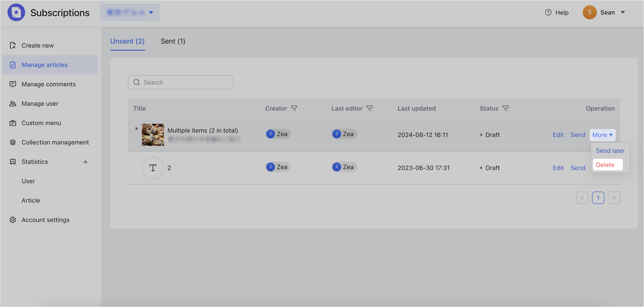Select the Custom menu icon
The height and width of the screenshot is (307, 644).
tap(13, 123)
